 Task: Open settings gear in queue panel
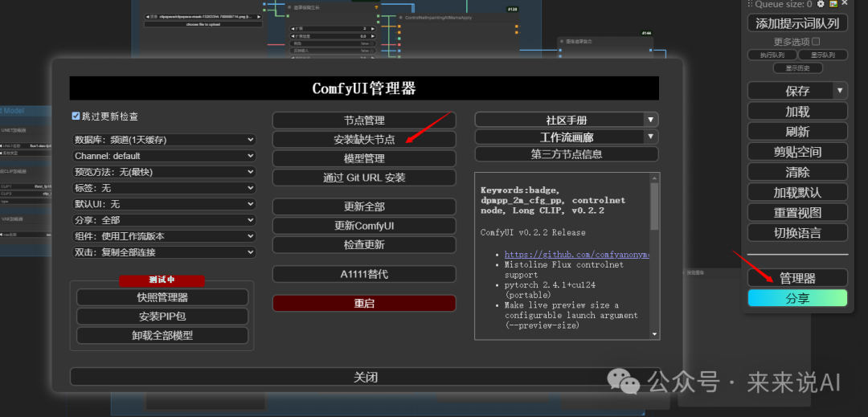click(819, 4)
